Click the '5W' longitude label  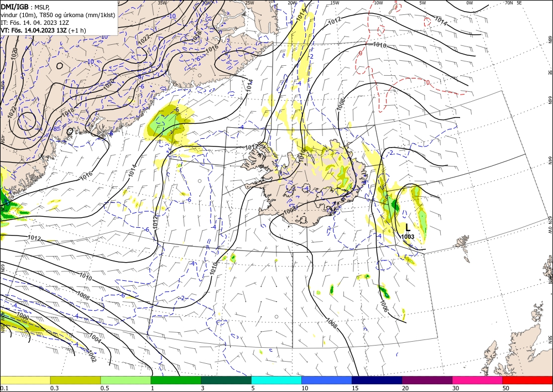coord(422,3)
